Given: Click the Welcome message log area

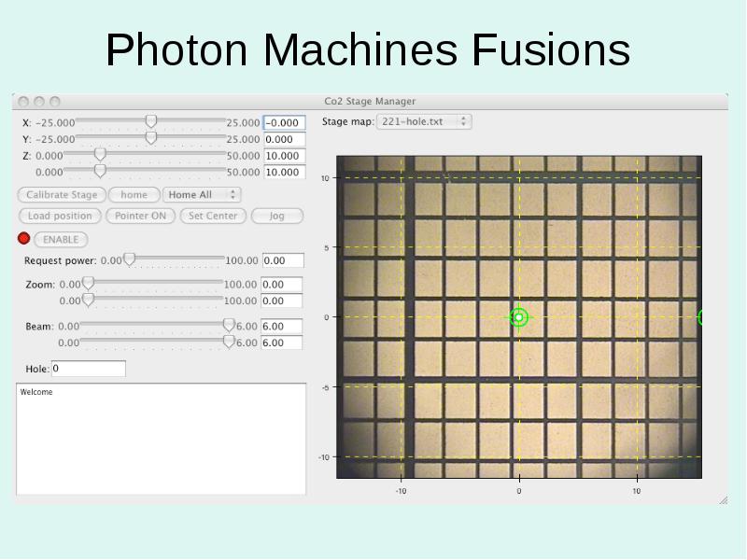Looking at the screenshot, I should (x=161, y=439).
